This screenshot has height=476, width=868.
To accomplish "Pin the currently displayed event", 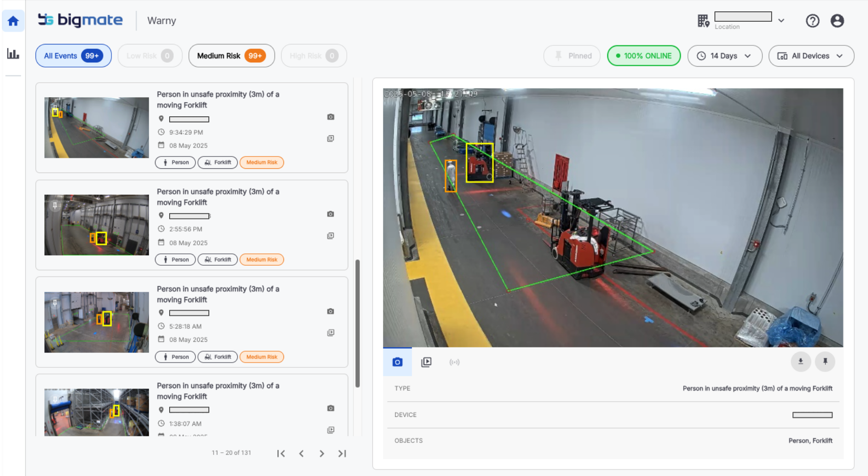I will pyautogui.click(x=825, y=362).
